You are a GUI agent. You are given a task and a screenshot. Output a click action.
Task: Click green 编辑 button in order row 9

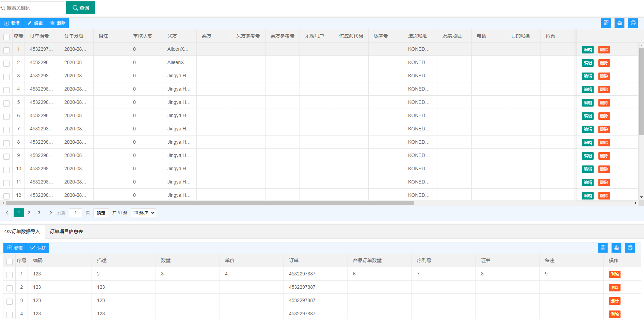click(x=588, y=156)
